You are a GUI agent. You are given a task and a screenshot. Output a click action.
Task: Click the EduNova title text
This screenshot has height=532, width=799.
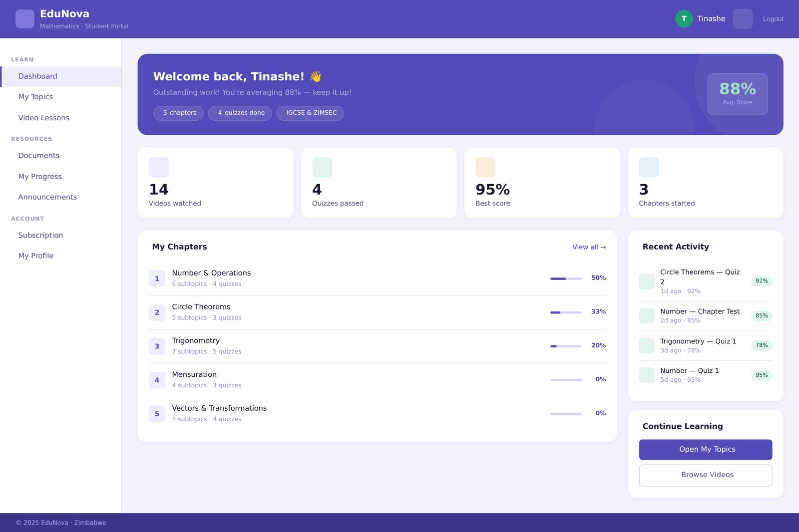click(64, 14)
